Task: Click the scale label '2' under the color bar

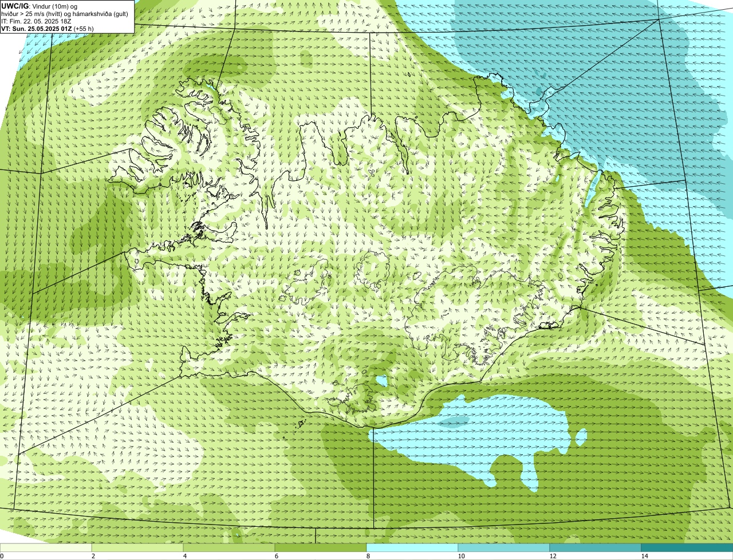Action: click(93, 556)
